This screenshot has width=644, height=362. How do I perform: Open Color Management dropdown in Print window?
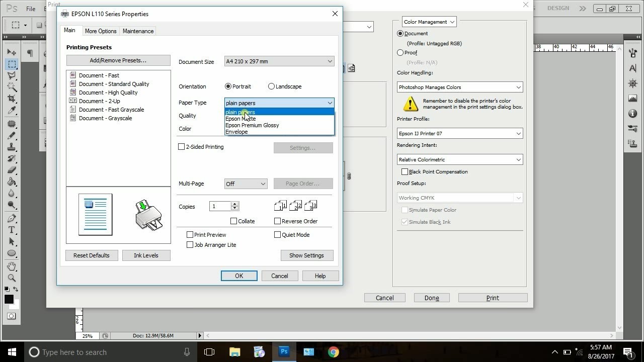pyautogui.click(x=429, y=22)
